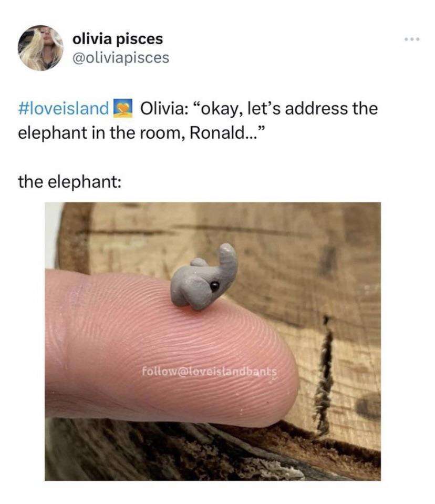Open the #loveisland hashtag

(x=63, y=108)
